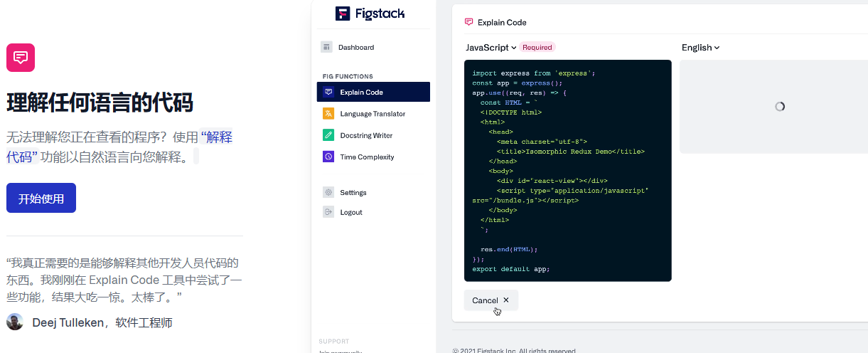Click the 开始使用 button
This screenshot has width=868, height=353.
click(41, 198)
